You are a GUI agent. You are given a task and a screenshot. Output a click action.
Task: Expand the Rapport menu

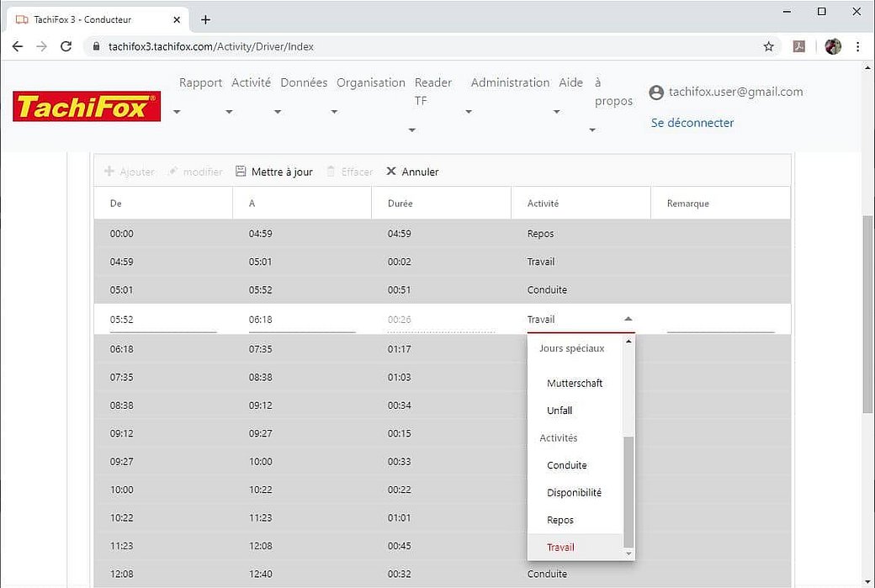coord(200,83)
